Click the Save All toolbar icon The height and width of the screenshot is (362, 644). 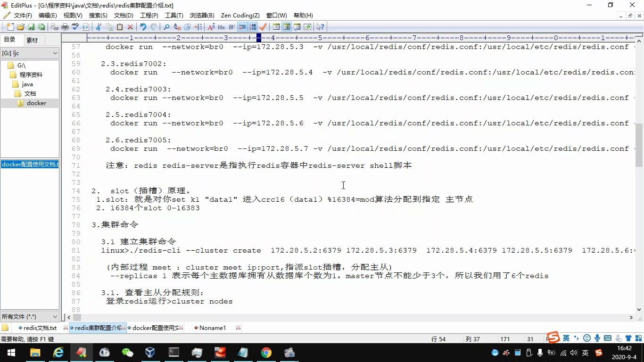[x=41, y=27]
